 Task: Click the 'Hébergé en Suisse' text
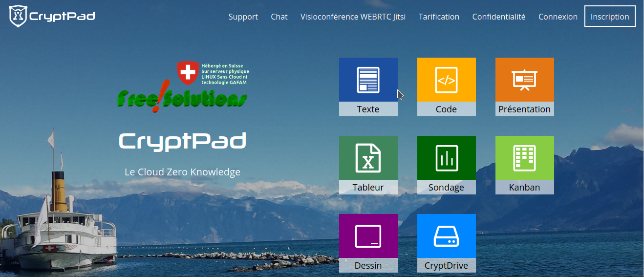coord(222,65)
